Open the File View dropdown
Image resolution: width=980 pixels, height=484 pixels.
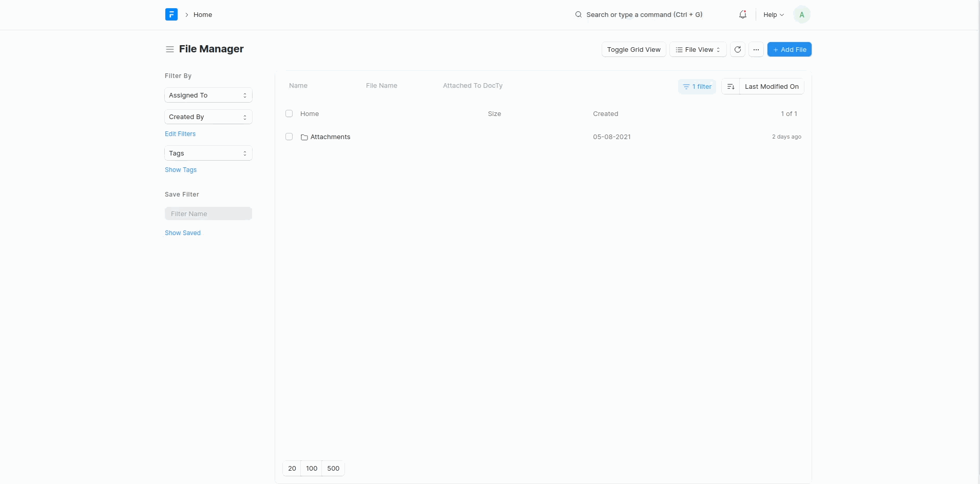[x=697, y=49]
